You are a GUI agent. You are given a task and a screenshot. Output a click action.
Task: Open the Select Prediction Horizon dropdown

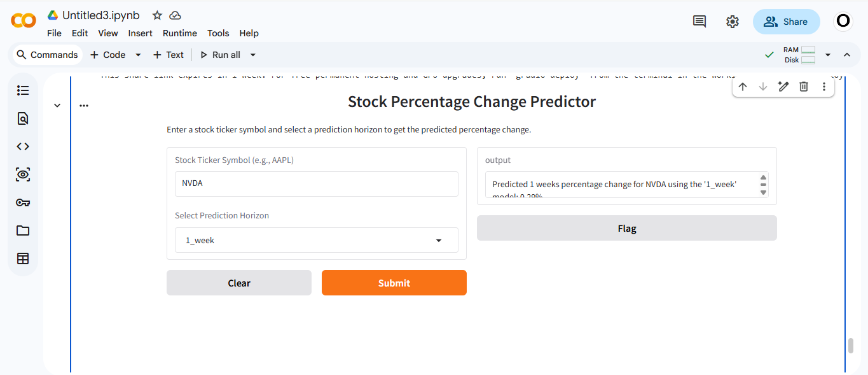(316, 240)
